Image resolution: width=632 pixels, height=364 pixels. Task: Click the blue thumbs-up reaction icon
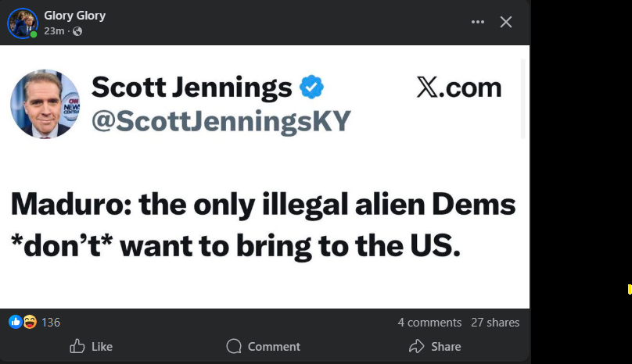click(x=15, y=322)
